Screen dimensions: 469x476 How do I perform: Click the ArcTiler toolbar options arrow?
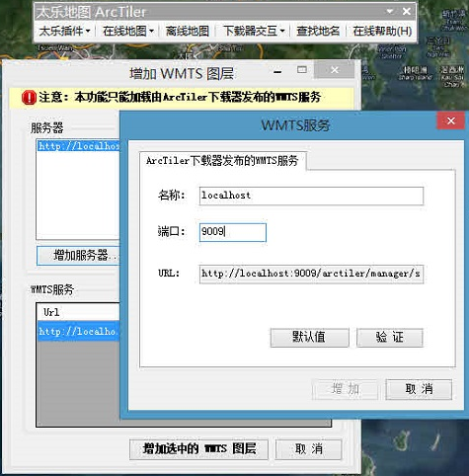click(390, 12)
